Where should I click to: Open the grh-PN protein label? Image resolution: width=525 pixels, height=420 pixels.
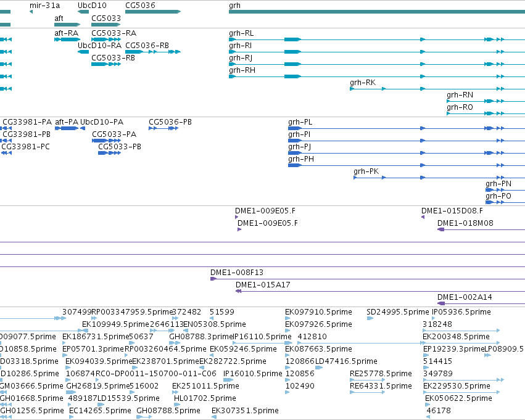pyautogui.click(x=498, y=184)
